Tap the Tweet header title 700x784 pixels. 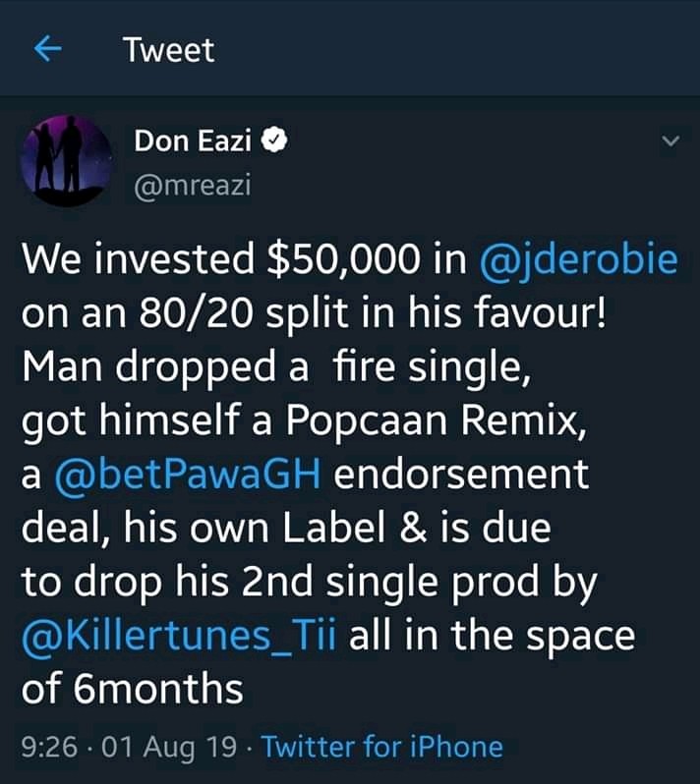click(x=169, y=50)
